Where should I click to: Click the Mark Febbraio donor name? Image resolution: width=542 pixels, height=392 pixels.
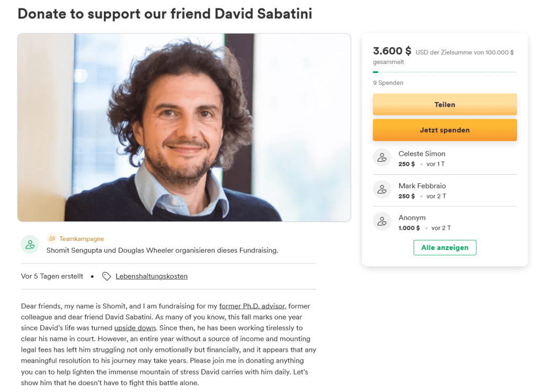click(x=422, y=186)
